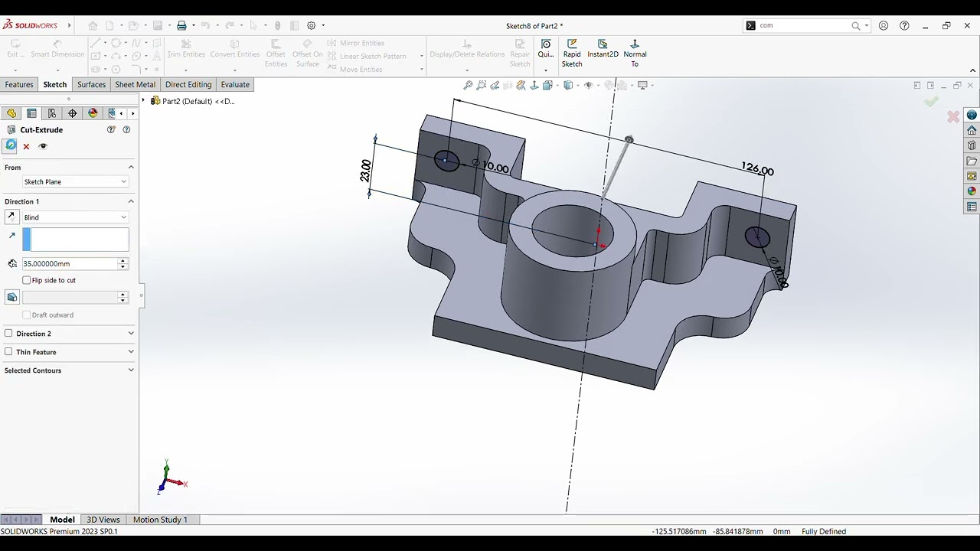Open the SOLIDWORKS menu flyout arrow
Viewport: 980px width, 551px height.
coord(69,25)
